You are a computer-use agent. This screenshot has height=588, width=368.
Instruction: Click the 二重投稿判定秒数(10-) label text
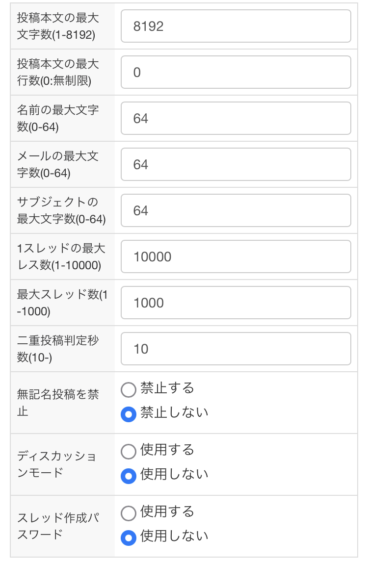click(58, 349)
